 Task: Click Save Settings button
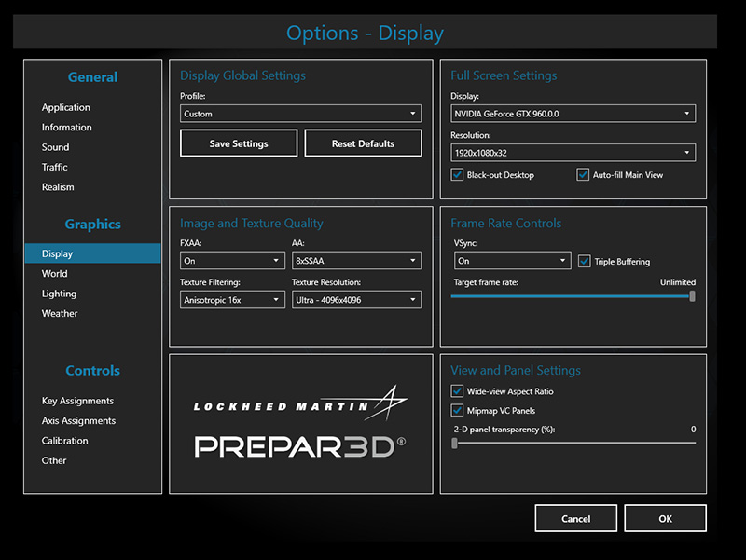(239, 143)
